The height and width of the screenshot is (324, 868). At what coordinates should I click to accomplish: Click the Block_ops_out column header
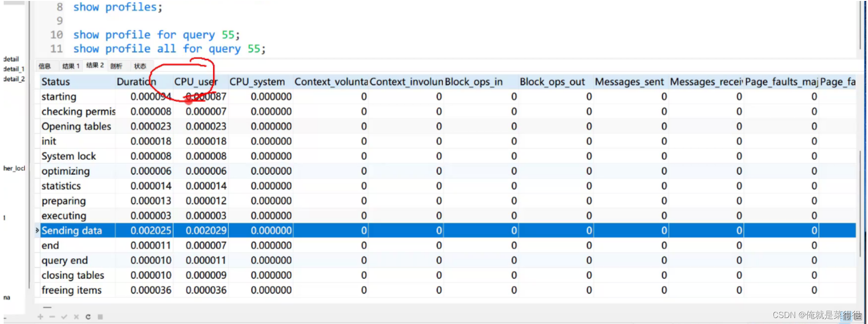coord(556,82)
